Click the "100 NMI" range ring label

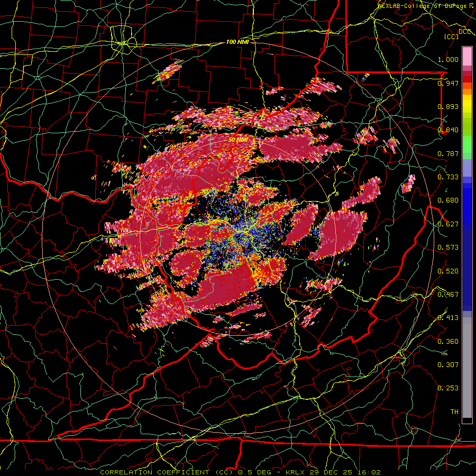(237, 42)
